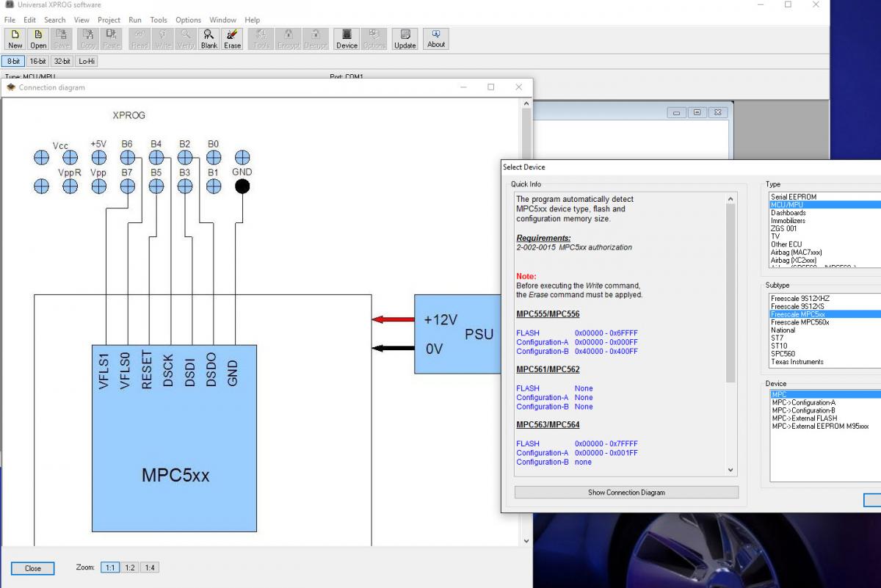Open the Tools menu in menu bar
Image resolution: width=881 pixels, height=588 pixels.
(x=159, y=20)
